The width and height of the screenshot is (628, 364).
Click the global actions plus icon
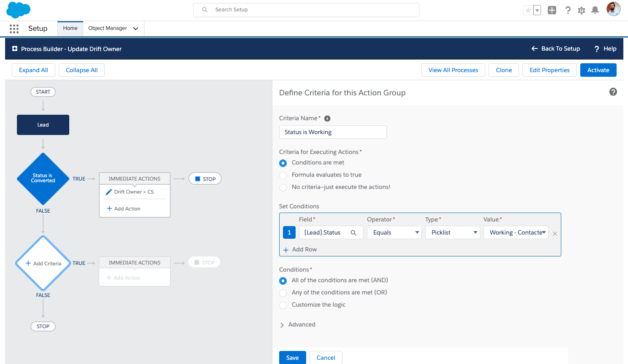[552, 10]
